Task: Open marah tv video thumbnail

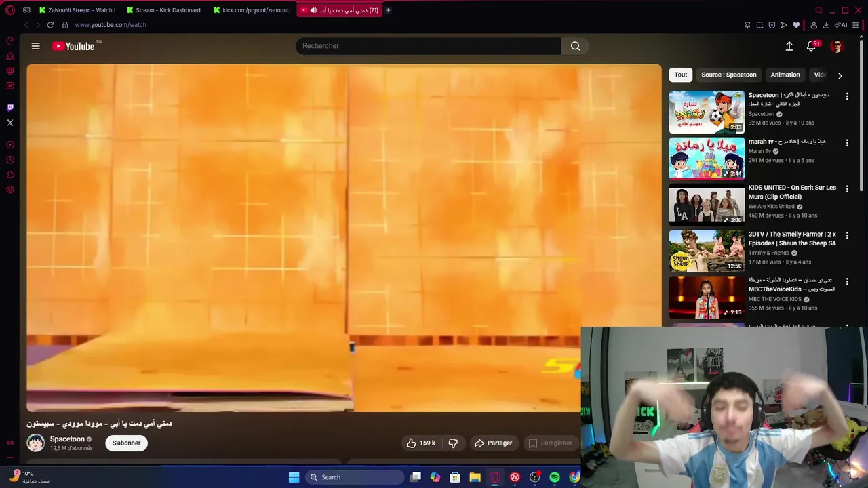Action: pyautogui.click(x=707, y=158)
